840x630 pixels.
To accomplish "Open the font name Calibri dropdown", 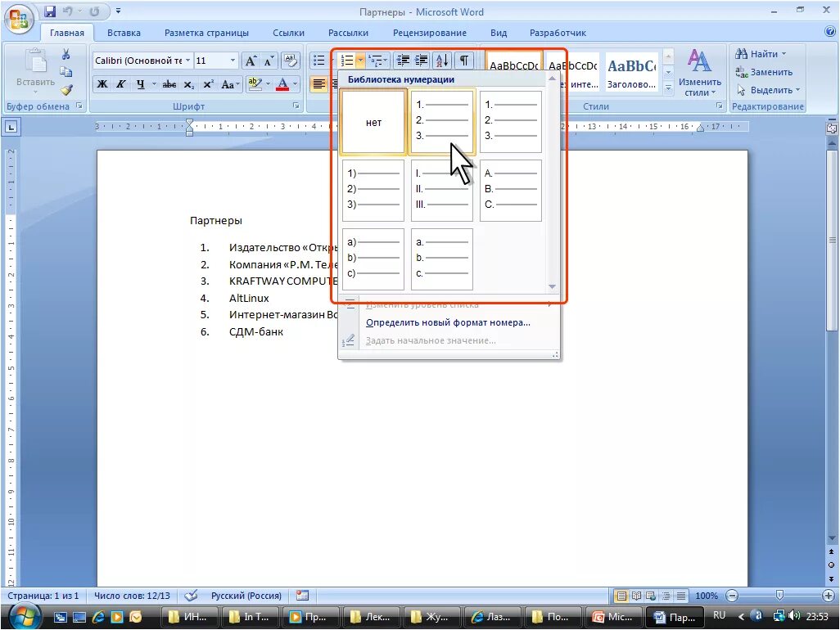I will click(x=187, y=61).
